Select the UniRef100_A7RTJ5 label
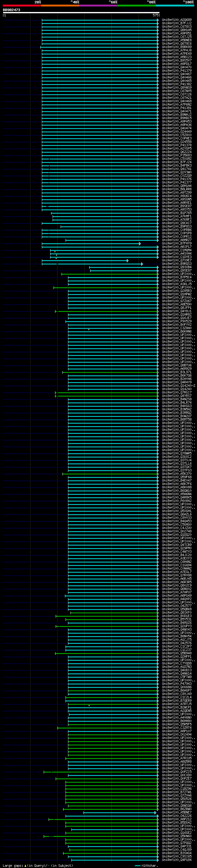The height and width of the screenshot is (868, 197). (177, 704)
